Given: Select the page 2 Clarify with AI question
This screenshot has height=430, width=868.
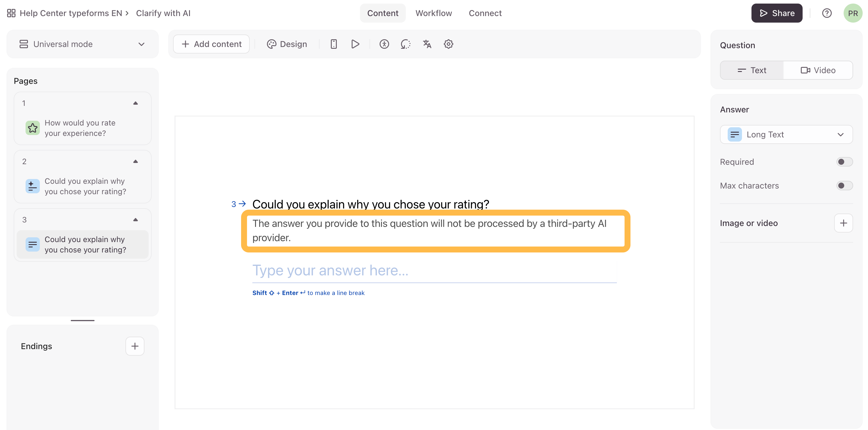Looking at the screenshot, I should click(83, 186).
